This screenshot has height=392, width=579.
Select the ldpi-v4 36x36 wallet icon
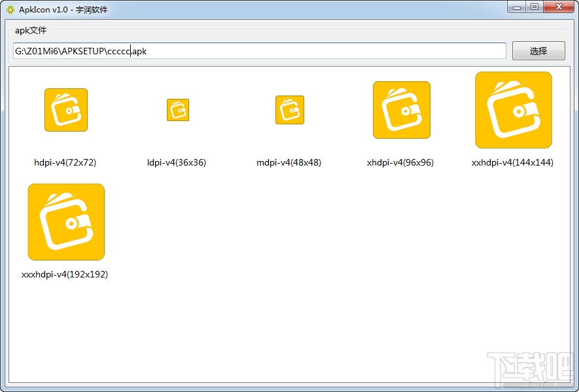tap(178, 110)
